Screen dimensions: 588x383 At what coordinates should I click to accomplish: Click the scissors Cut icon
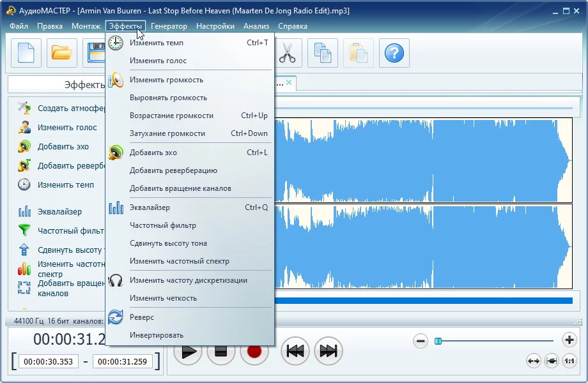click(x=288, y=53)
